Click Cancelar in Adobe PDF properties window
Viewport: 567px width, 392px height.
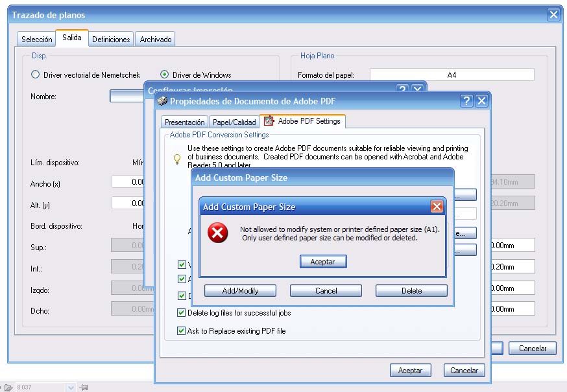point(464,371)
